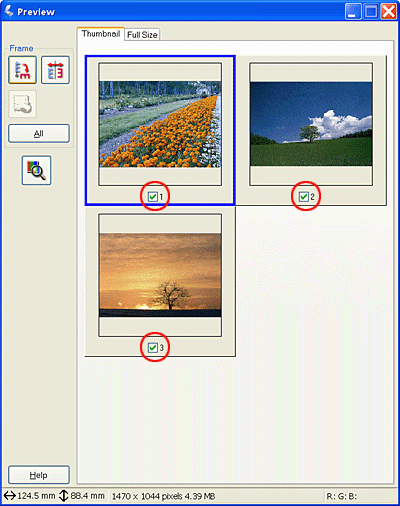Click the Preview window title bar icon
400x506 pixels.
tap(9, 11)
